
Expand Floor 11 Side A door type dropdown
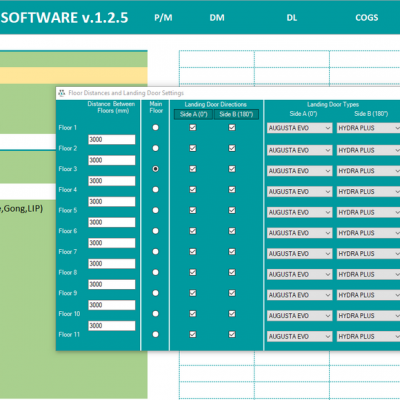pos(300,336)
